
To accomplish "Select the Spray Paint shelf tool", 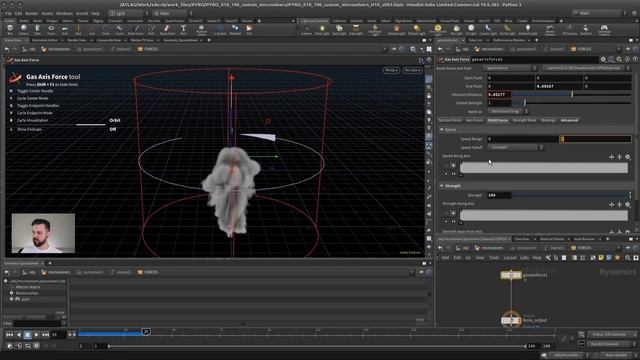I will tap(167, 29).
